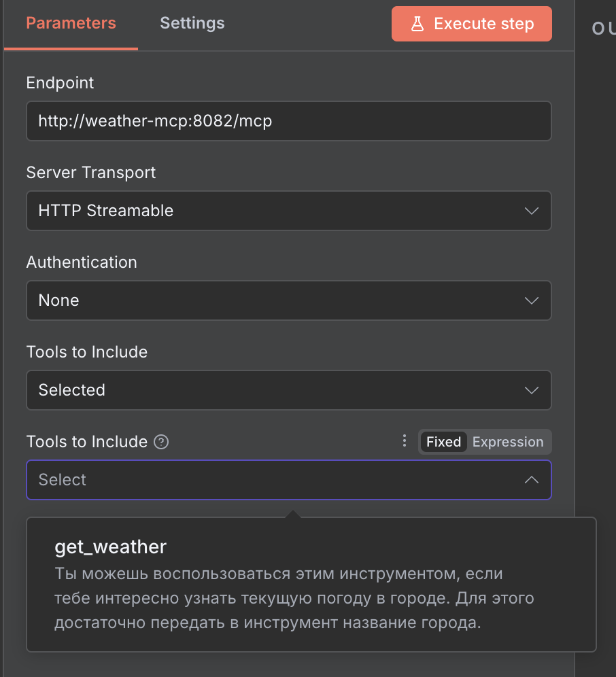The width and height of the screenshot is (616, 677).
Task: Switch the parameter mode to Fixed
Action: coord(443,442)
